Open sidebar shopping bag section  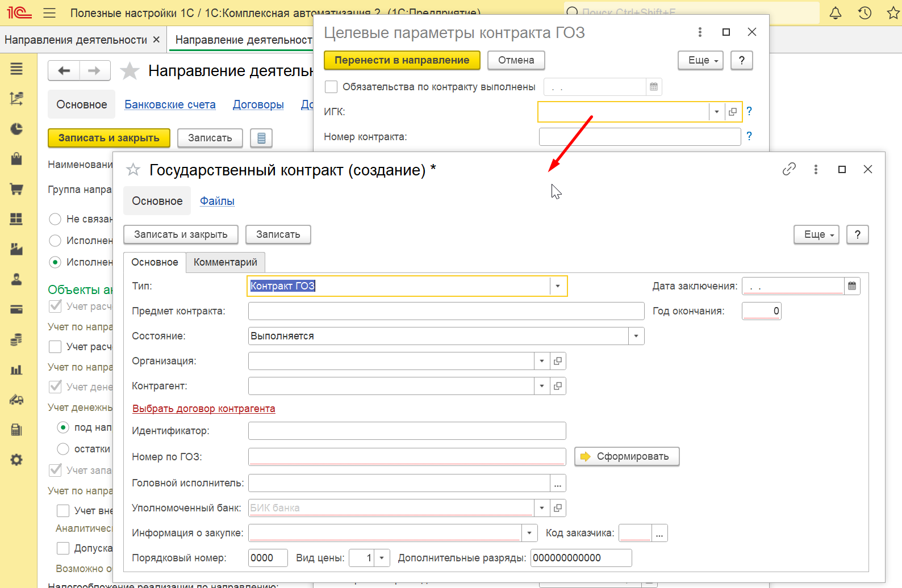coord(16,159)
